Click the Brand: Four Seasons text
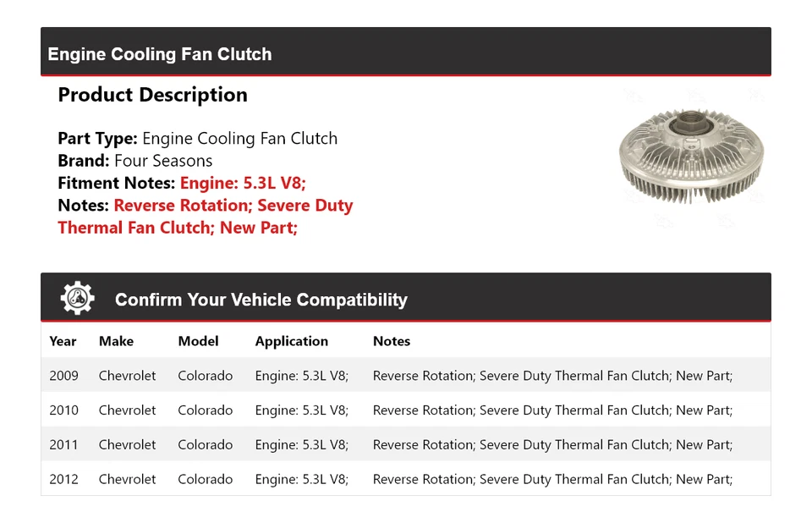The image size is (812, 523). coord(135,161)
